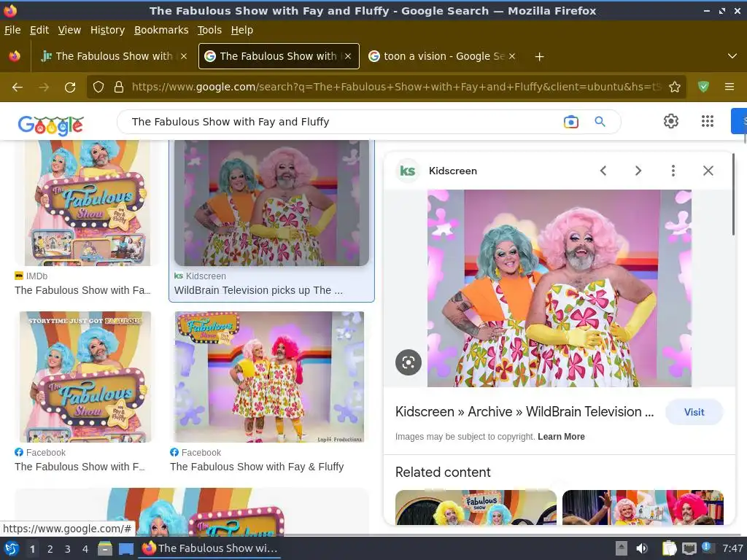The image size is (747, 560).
Task: Click the taskbar clock 7:47
Action: [x=732, y=548]
